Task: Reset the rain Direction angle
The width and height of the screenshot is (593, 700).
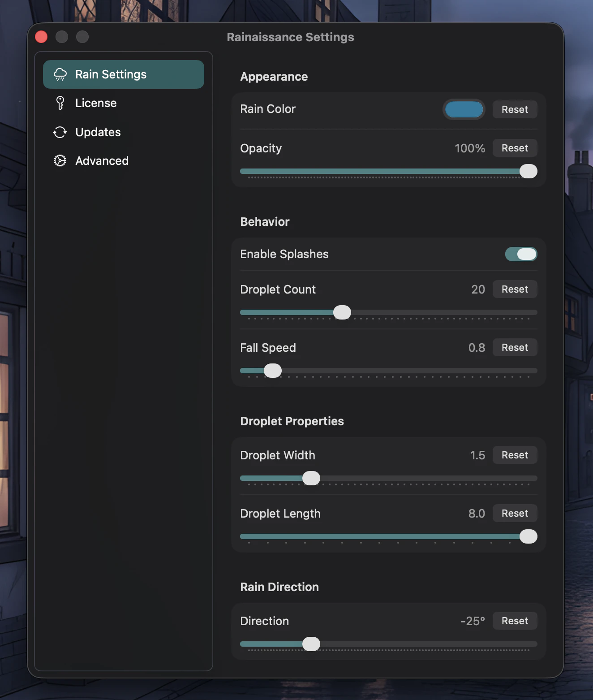Action: click(x=515, y=621)
